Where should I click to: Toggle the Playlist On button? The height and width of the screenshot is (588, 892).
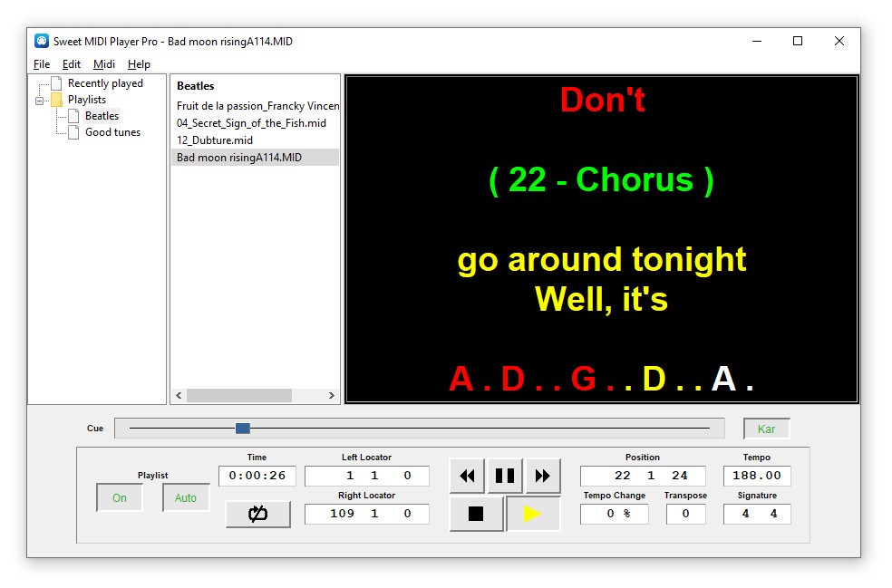tap(120, 497)
